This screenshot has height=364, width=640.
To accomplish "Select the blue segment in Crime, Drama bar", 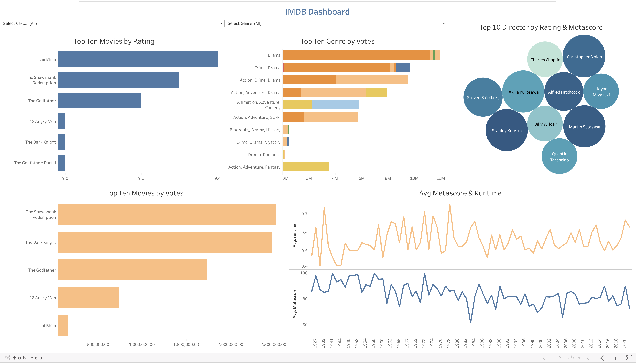I will point(403,67).
